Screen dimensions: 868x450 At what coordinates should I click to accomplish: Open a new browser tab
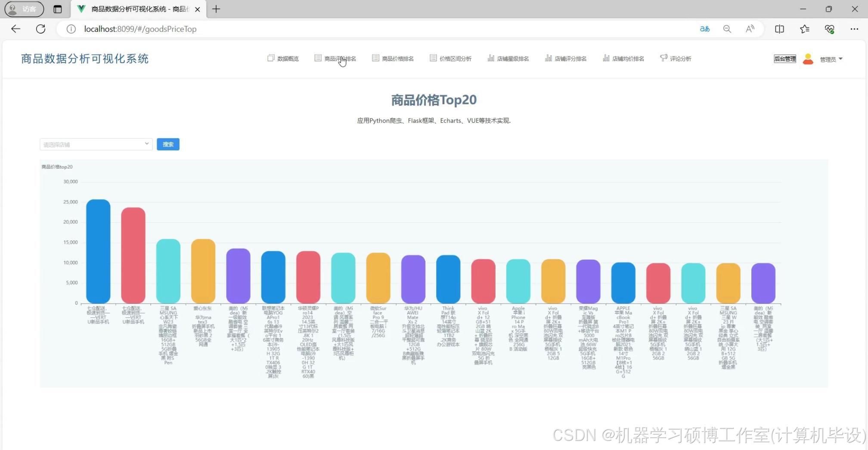pos(216,9)
